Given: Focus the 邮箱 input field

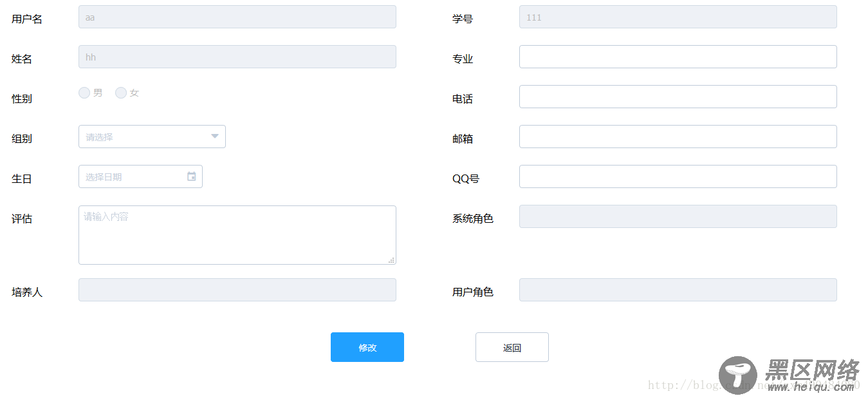Looking at the screenshot, I should tap(678, 137).
